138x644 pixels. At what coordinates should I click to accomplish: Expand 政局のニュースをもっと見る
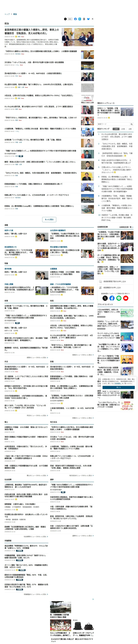83,355
